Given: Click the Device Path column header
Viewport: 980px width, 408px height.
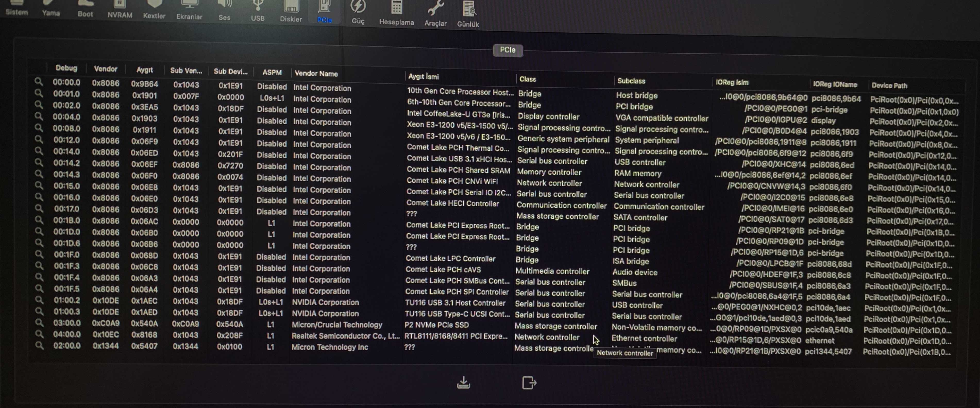Looking at the screenshot, I should click(x=889, y=86).
